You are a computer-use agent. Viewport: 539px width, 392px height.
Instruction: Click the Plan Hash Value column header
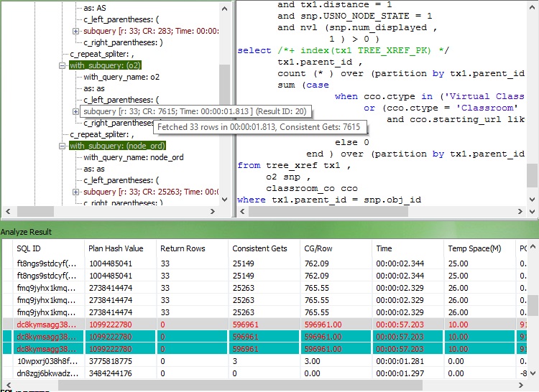coord(116,248)
